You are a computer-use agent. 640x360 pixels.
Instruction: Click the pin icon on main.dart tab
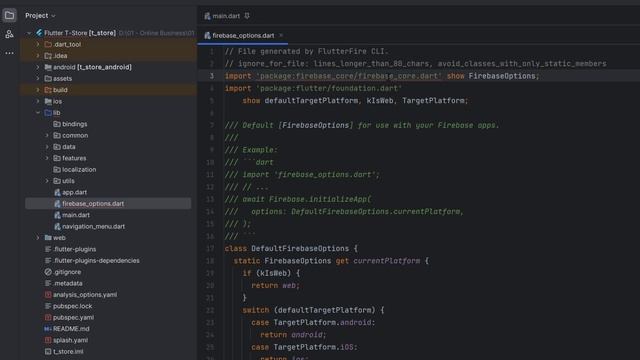tap(247, 16)
